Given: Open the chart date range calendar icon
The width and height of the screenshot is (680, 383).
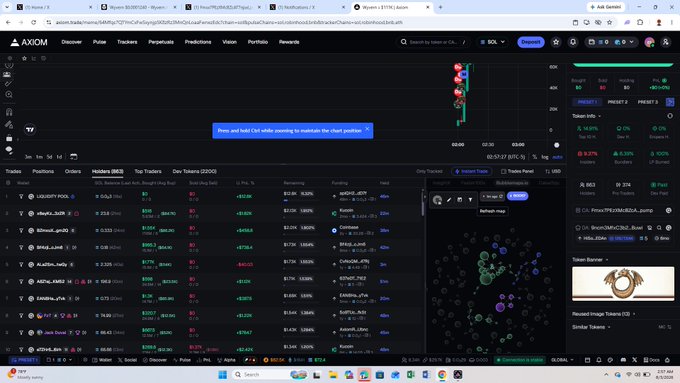Looking at the screenshot, I should coord(74,157).
